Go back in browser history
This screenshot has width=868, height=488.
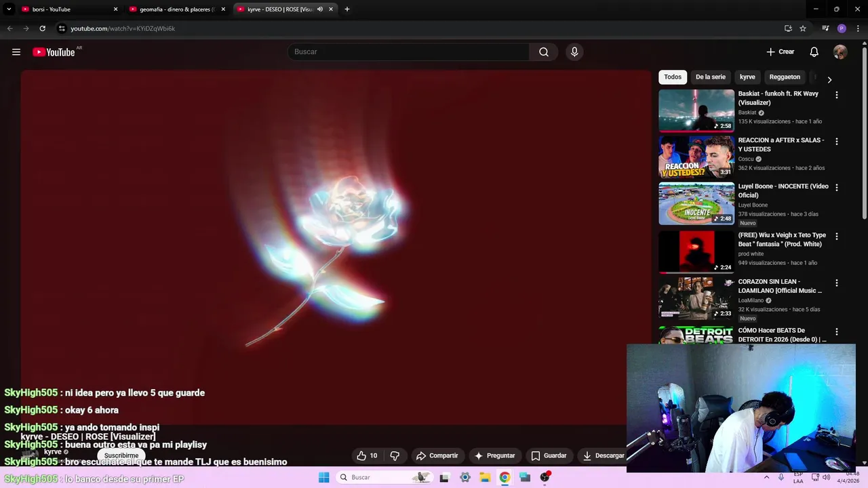(x=9, y=28)
